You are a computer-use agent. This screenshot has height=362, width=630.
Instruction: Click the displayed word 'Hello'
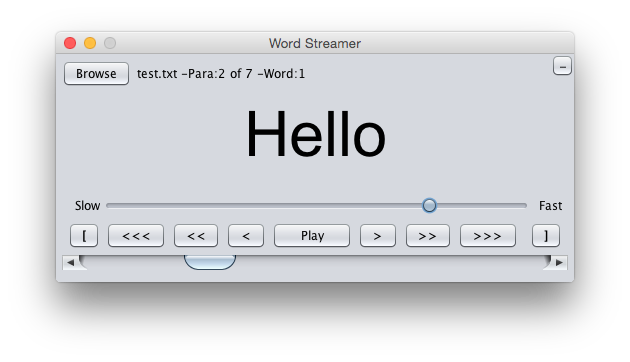click(x=316, y=135)
